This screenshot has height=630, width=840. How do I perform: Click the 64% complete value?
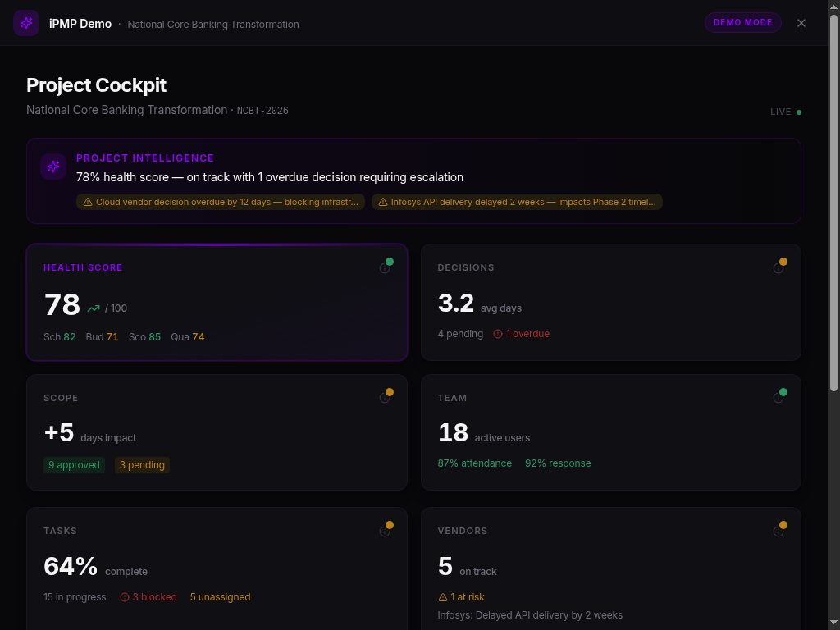(71, 566)
